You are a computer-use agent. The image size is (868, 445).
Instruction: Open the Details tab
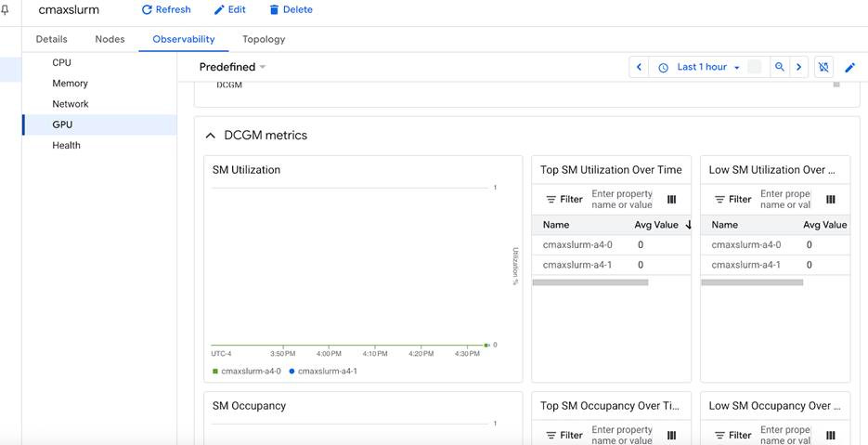tap(51, 39)
